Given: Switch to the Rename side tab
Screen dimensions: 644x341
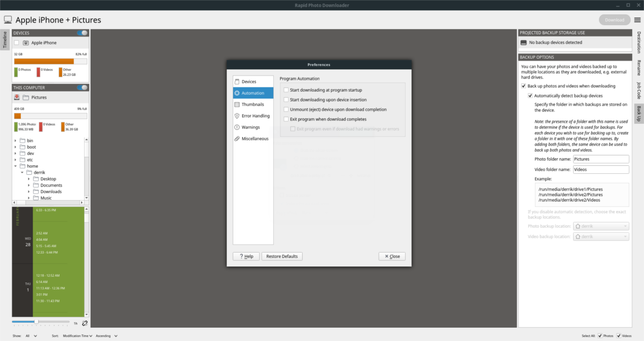Looking at the screenshot, I should pyautogui.click(x=639, y=68).
